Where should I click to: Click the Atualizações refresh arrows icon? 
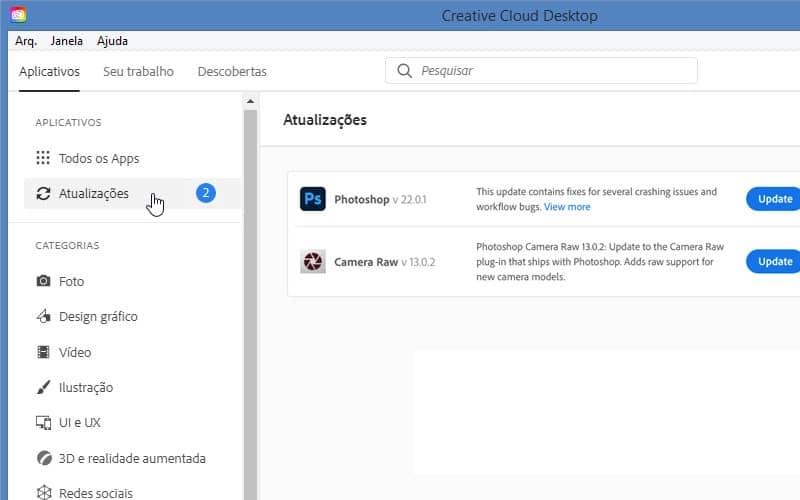(x=43, y=193)
